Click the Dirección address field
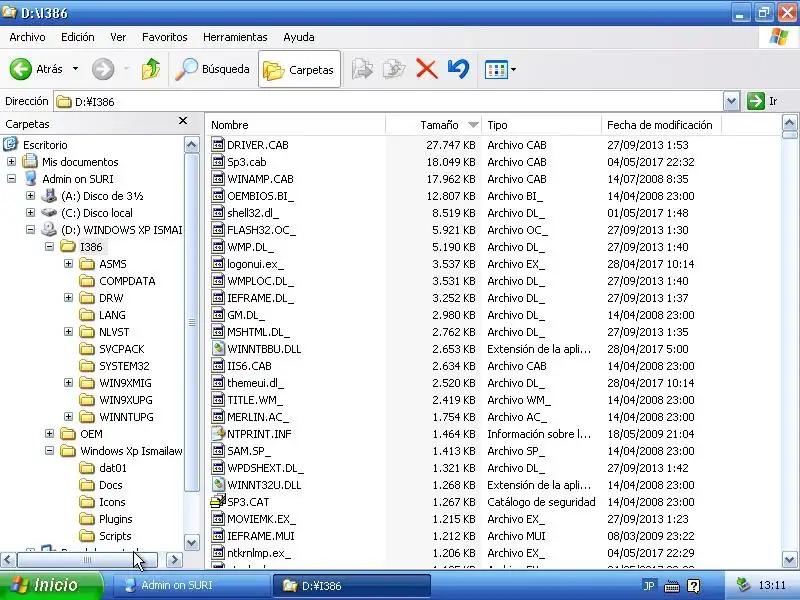 pyautogui.click(x=389, y=102)
